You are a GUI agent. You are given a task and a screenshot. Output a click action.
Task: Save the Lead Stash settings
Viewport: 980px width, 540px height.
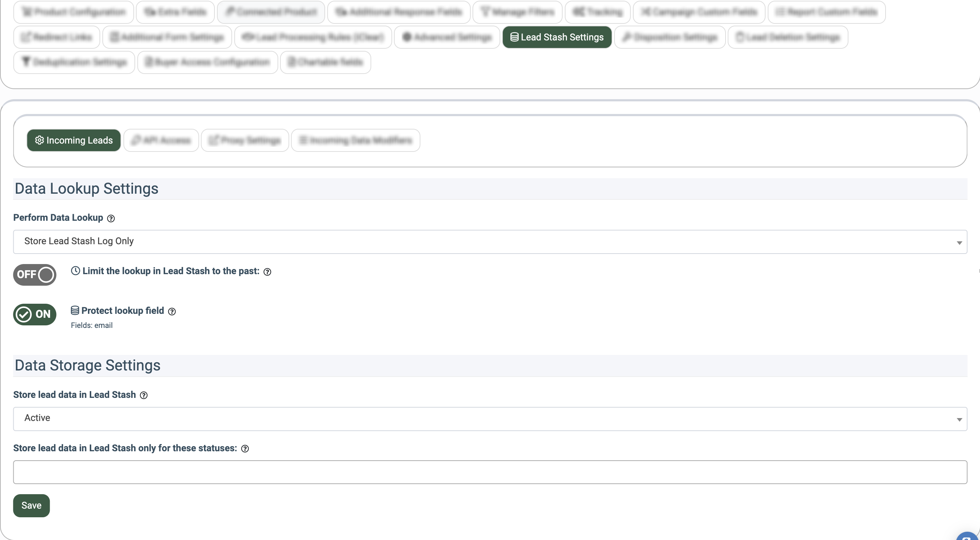tap(32, 505)
